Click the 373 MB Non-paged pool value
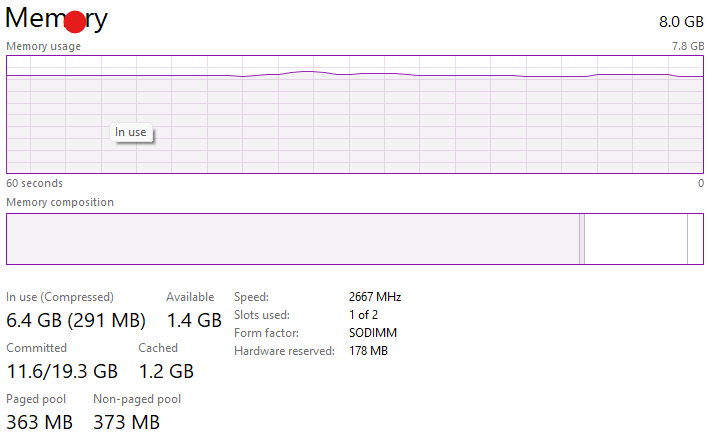The height and width of the screenshot is (443, 708). pos(126,422)
